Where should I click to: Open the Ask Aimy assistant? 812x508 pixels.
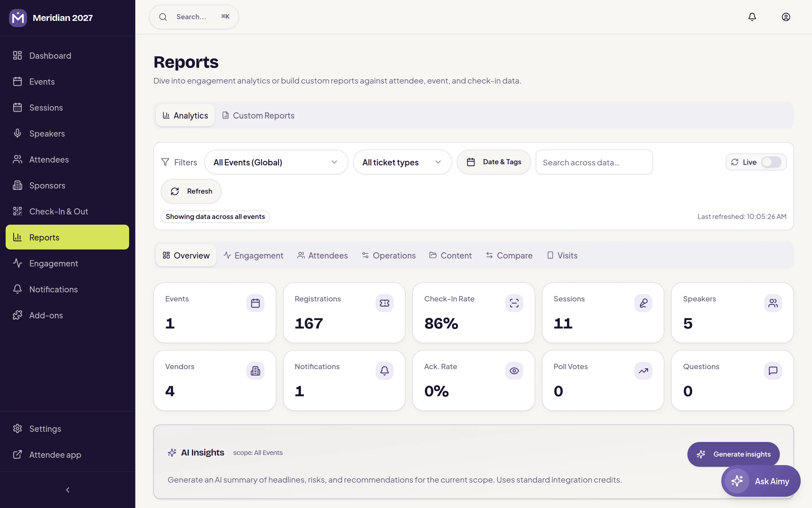(x=761, y=481)
